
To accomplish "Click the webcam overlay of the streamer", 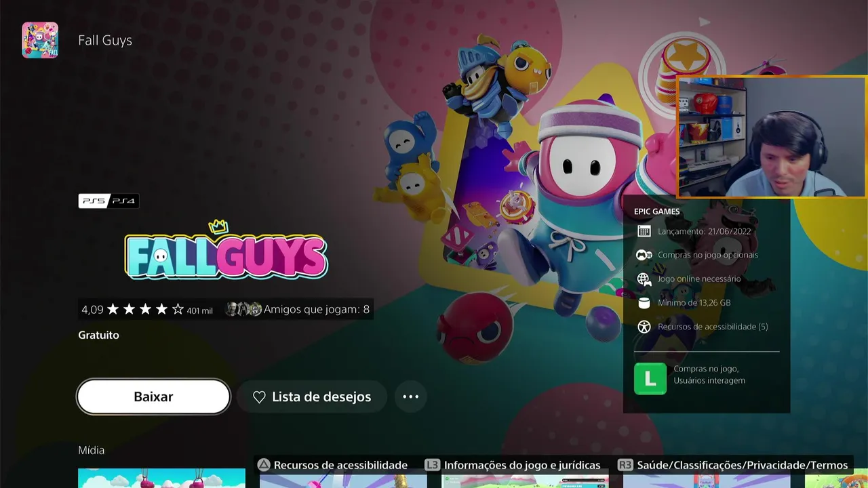I will 772,136.
